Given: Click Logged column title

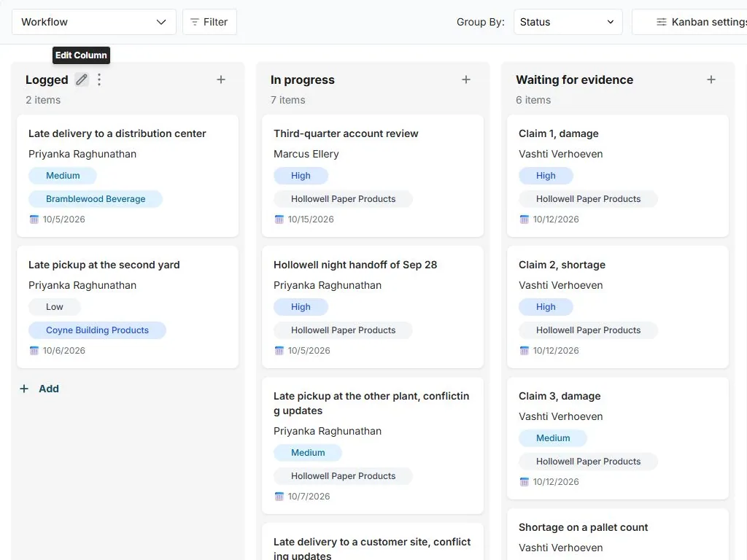Looking at the screenshot, I should [x=47, y=79].
